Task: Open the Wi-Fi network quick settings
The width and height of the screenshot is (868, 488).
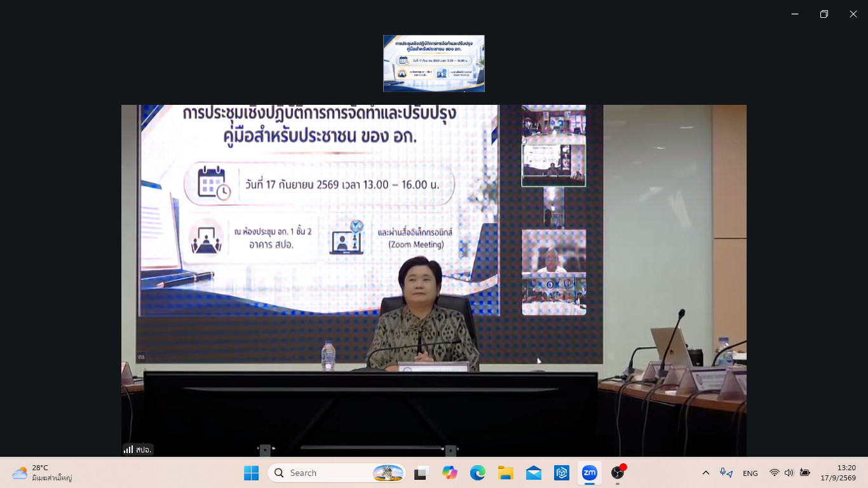Action: pos(774,473)
